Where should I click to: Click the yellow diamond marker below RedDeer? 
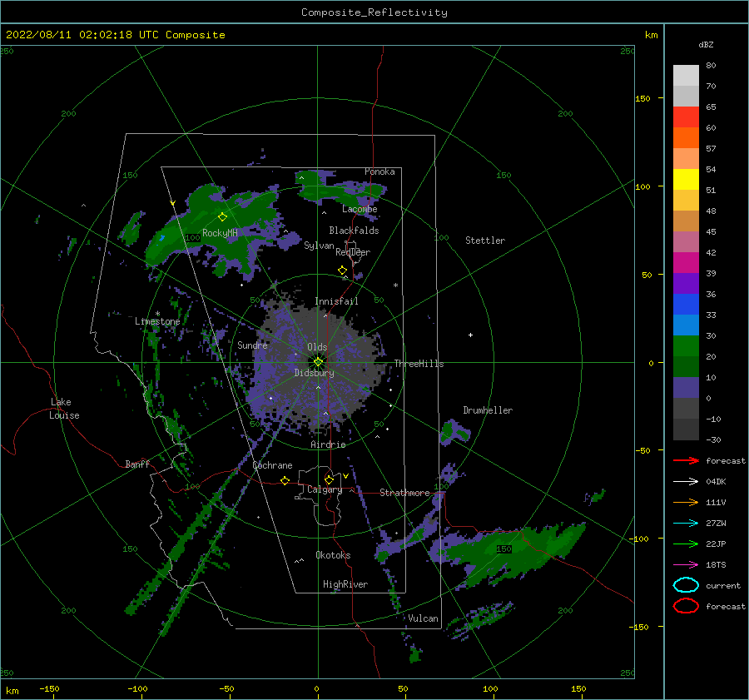pos(342,271)
